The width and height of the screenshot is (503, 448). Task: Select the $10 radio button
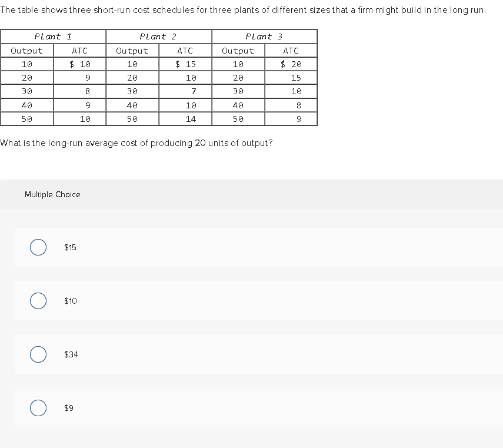point(38,301)
